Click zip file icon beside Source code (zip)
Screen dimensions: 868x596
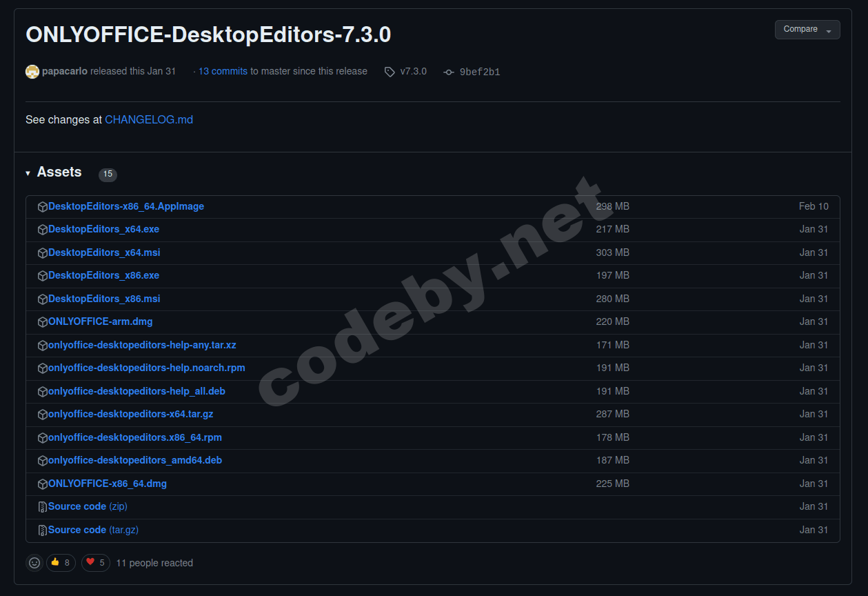click(43, 507)
